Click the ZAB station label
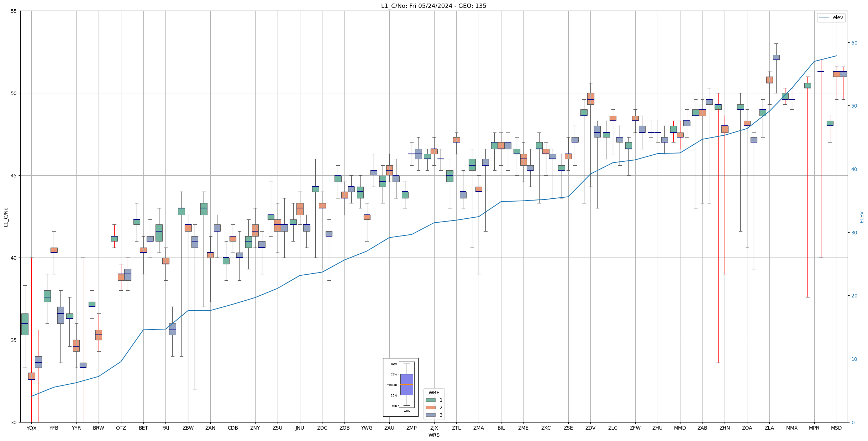 [x=703, y=428]
